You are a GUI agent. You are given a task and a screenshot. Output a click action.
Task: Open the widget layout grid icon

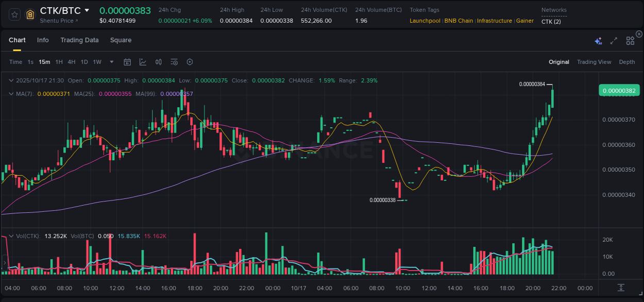pos(630,40)
